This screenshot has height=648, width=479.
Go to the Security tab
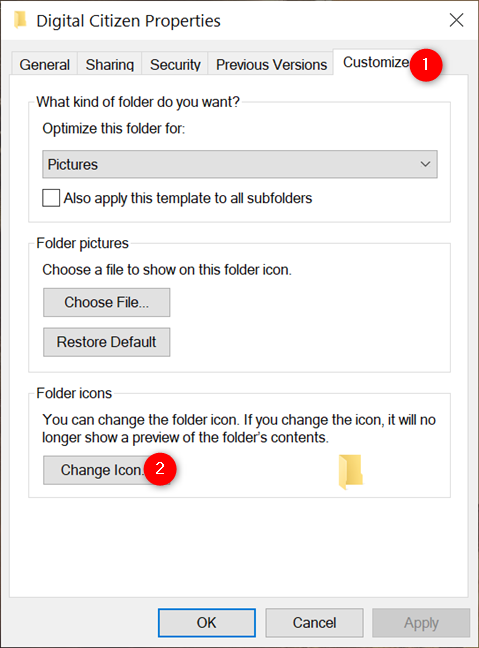point(175,64)
